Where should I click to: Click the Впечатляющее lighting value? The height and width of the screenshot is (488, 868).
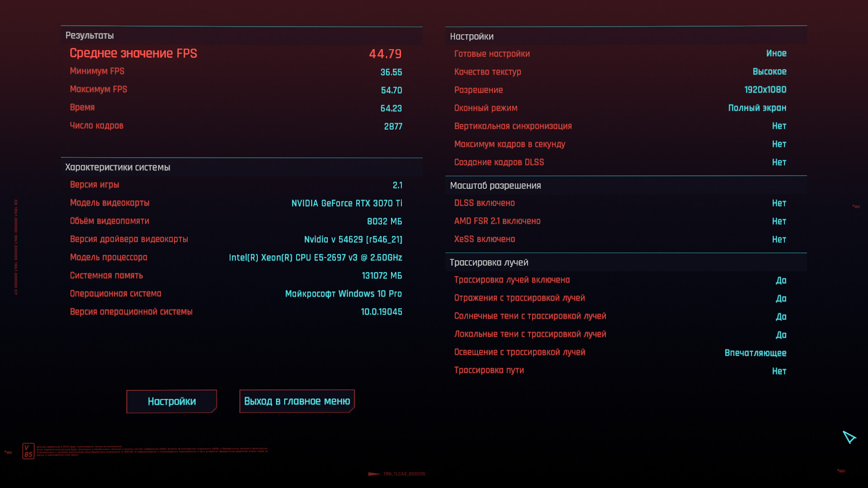coord(755,353)
